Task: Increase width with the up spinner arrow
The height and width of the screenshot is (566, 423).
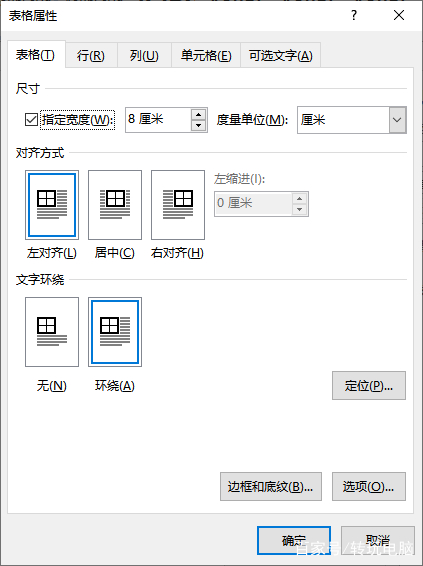Action: 198,115
